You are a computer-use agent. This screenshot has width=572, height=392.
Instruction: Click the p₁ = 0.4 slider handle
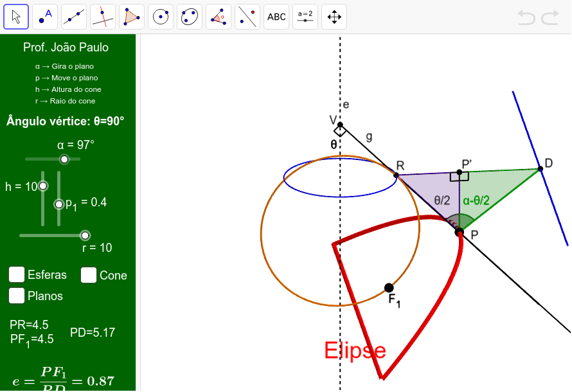tap(58, 204)
